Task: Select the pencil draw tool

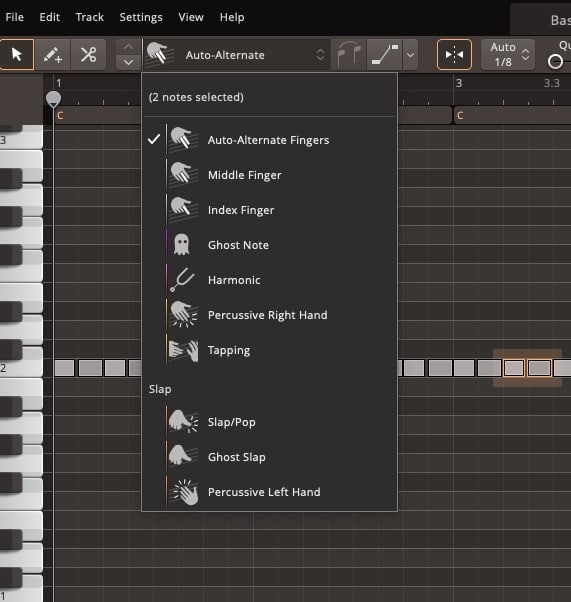Action: 53,55
